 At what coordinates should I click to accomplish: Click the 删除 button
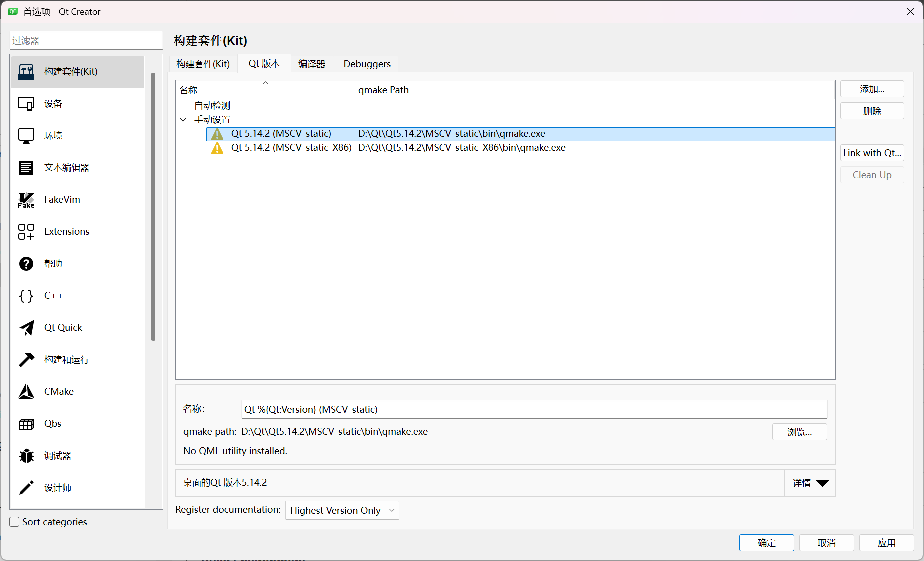pos(872,111)
